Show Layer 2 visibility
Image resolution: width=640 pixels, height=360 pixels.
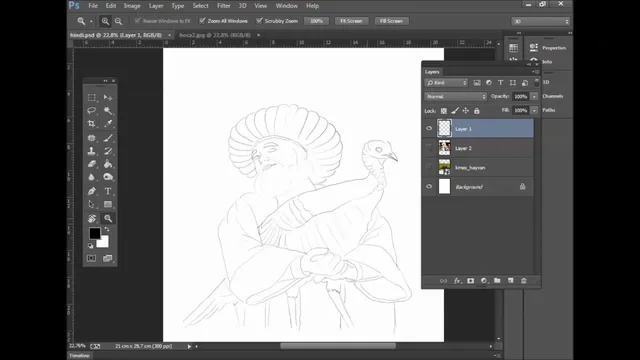[429, 148]
